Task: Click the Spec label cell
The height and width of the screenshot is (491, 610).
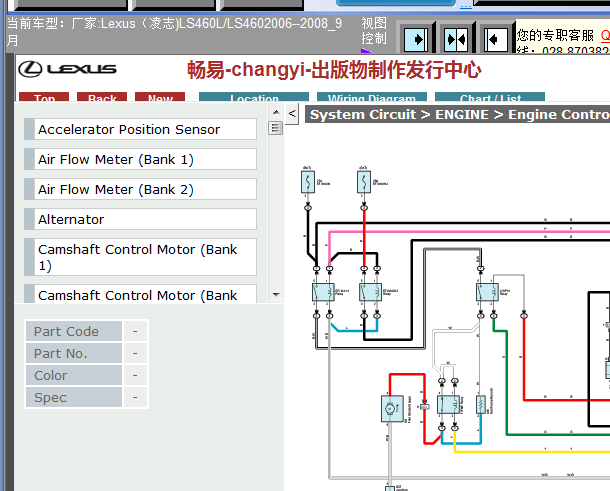Action: click(x=74, y=398)
